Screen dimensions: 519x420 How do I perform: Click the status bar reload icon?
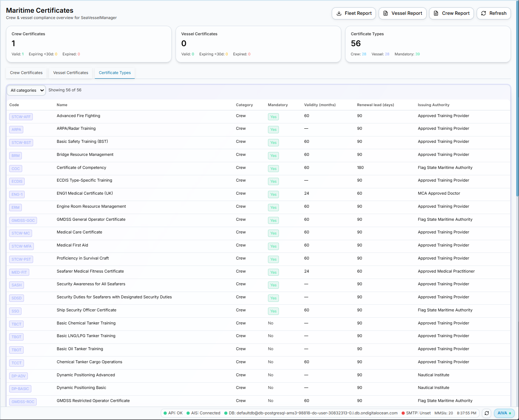click(487, 413)
